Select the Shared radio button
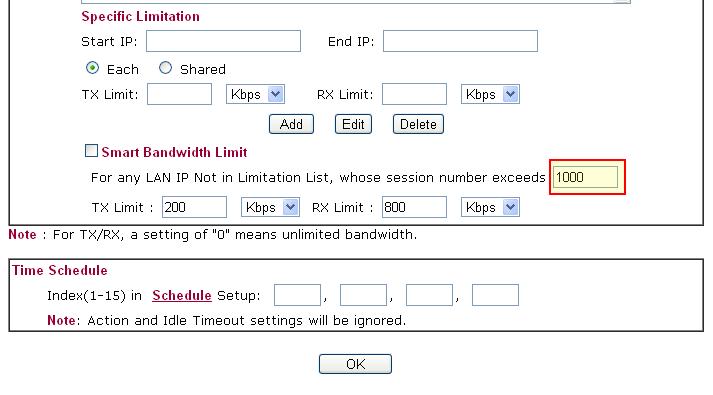Image resolution: width=713 pixels, height=395 pixels. coord(165,68)
